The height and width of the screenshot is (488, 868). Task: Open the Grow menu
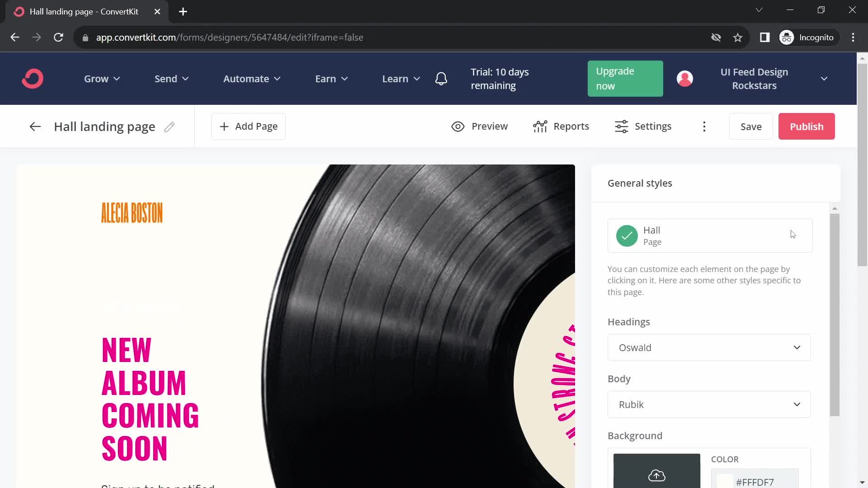point(102,79)
